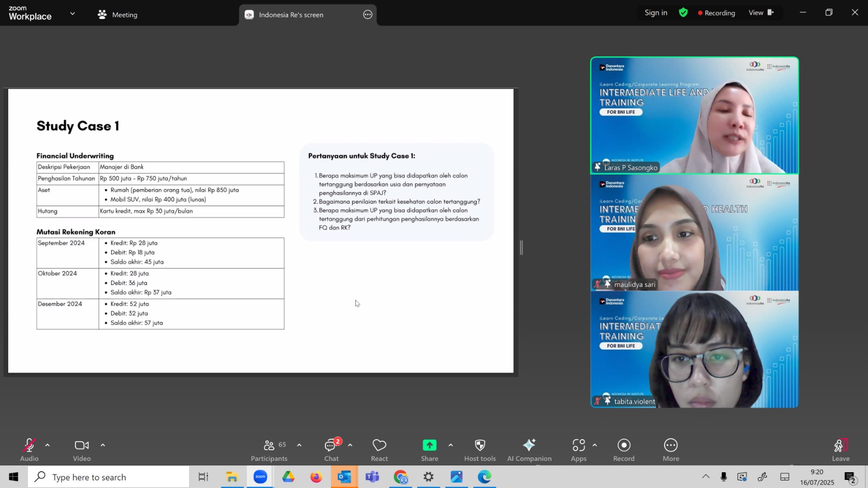
Task: Launch AI Companion
Action: click(x=529, y=450)
